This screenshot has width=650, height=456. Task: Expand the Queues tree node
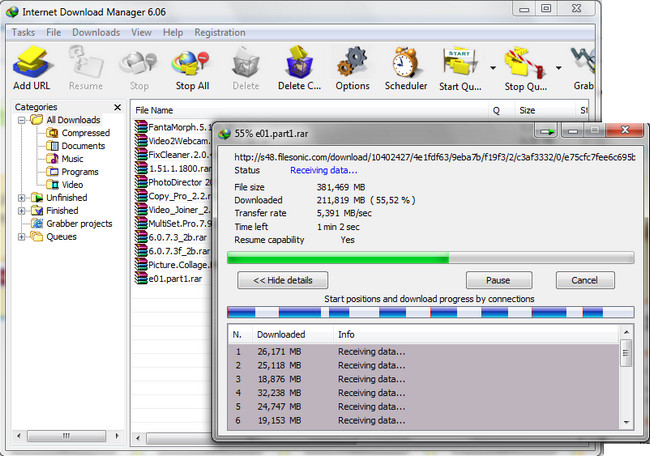[22, 237]
